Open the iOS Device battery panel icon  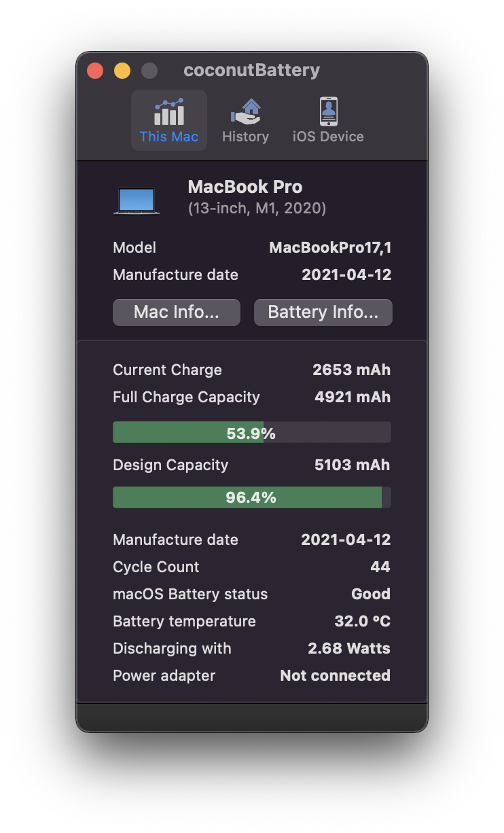click(x=328, y=111)
